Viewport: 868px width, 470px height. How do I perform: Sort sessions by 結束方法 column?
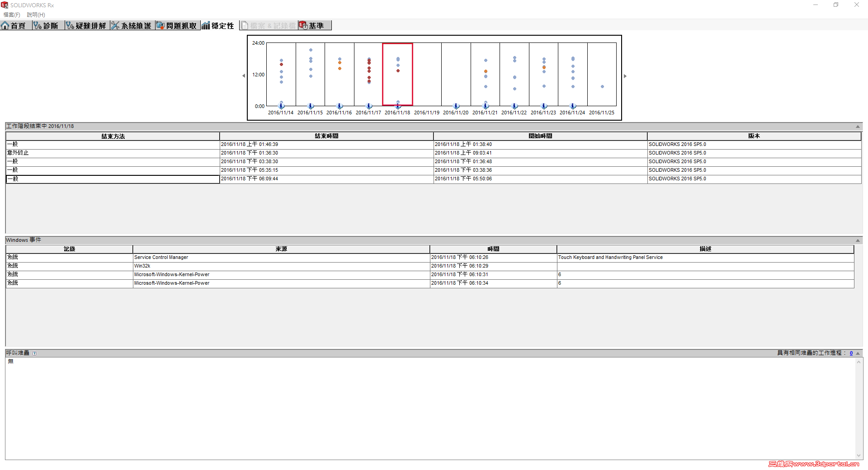click(113, 136)
